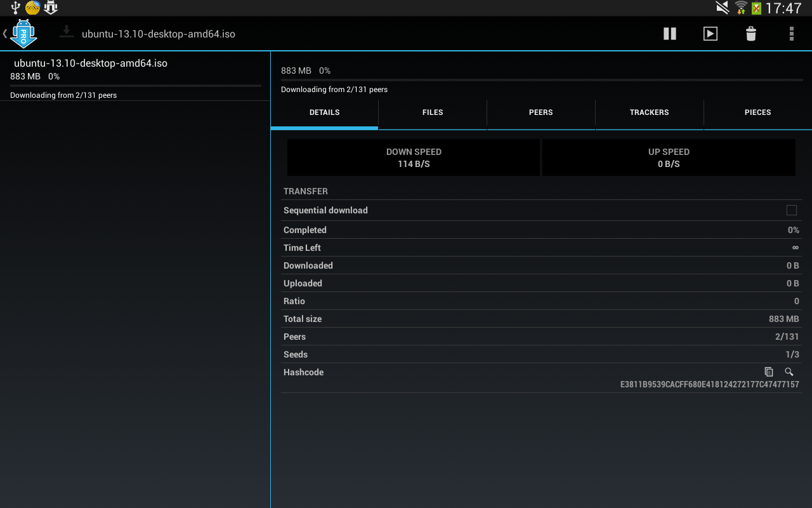Tap the Down Speed box
Viewport: 812px width, 508px height.
(x=414, y=157)
